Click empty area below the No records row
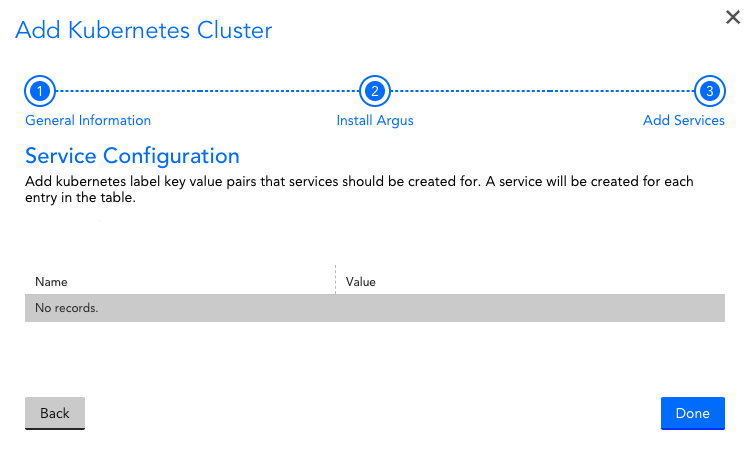The image size is (750, 454). 375,356
